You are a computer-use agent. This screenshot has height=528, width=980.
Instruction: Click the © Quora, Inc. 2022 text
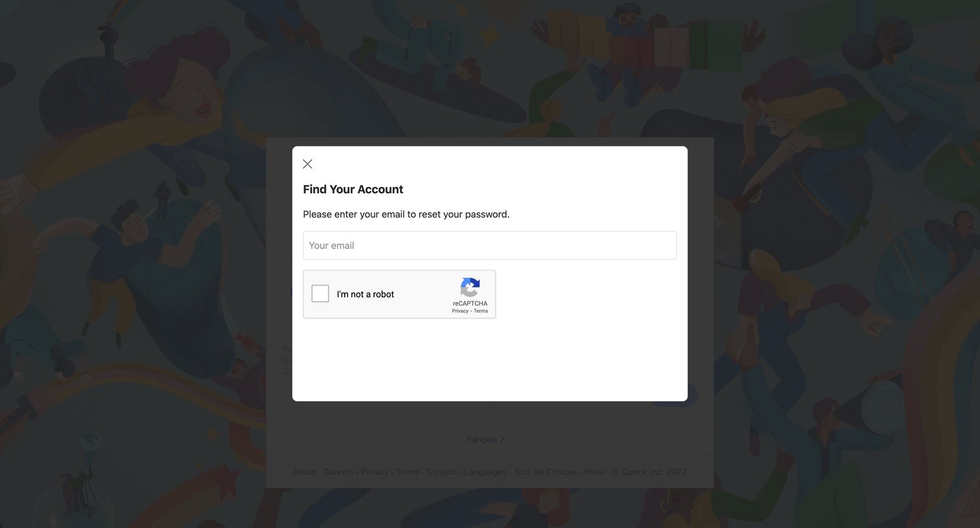click(649, 472)
